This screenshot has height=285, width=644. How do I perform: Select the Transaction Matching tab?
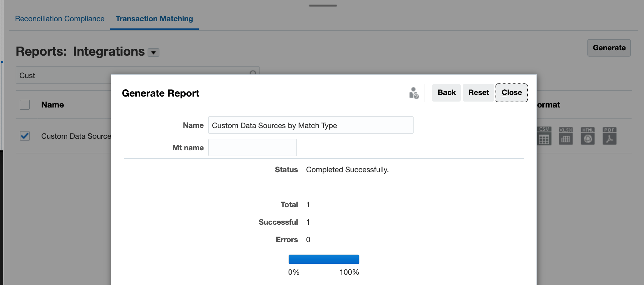pos(154,19)
